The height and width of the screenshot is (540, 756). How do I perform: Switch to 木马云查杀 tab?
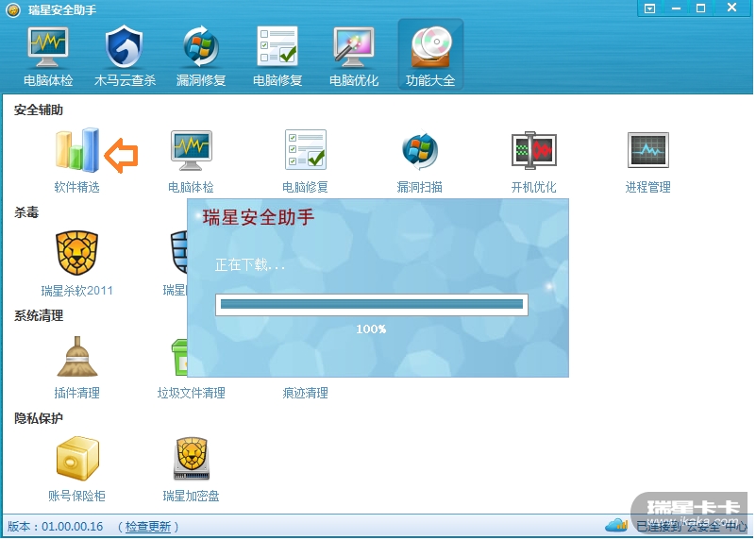coord(125,57)
